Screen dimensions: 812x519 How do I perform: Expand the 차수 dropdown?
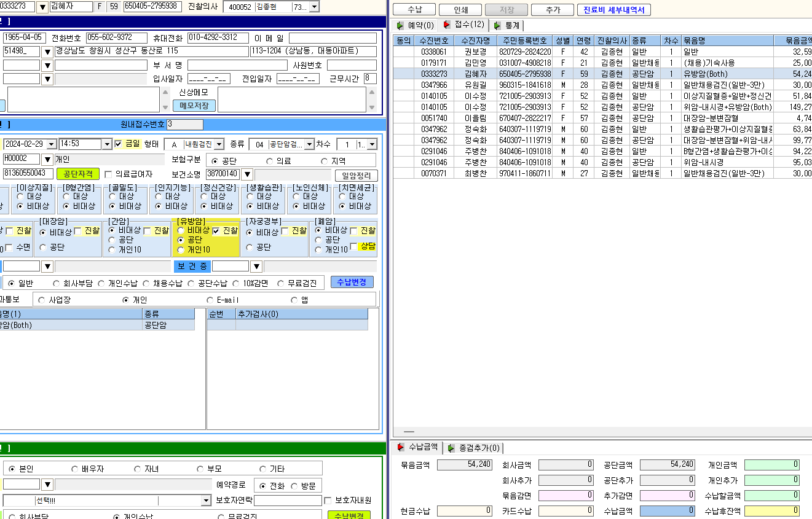tap(372, 144)
